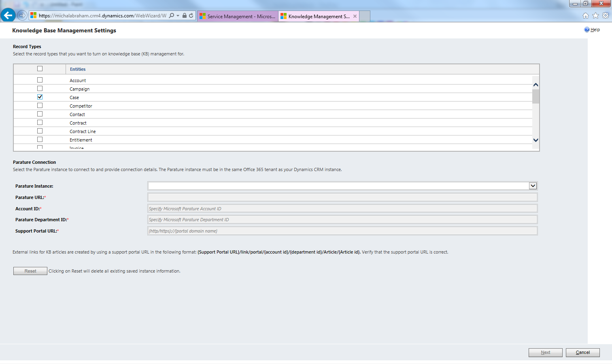The image size is (612, 364).
Task: Toggle the select-all Entities header checkbox
Action: tap(40, 69)
